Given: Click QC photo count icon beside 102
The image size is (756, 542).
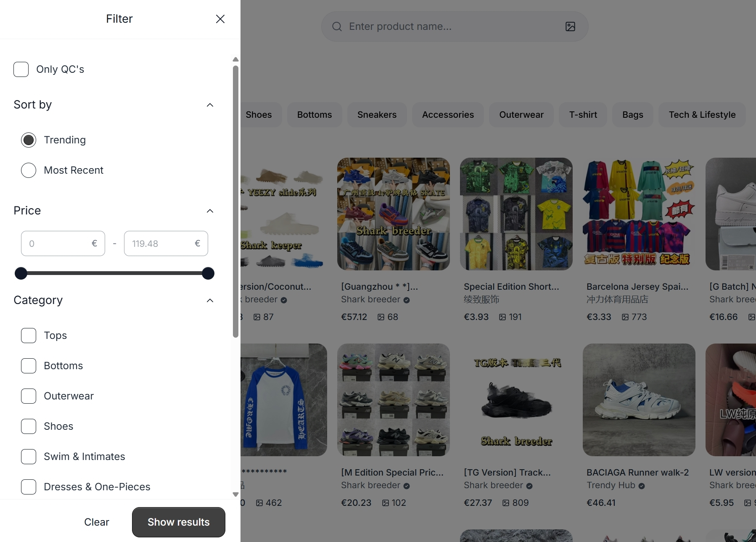Looking at the screenshot, I should coord(386,503).
